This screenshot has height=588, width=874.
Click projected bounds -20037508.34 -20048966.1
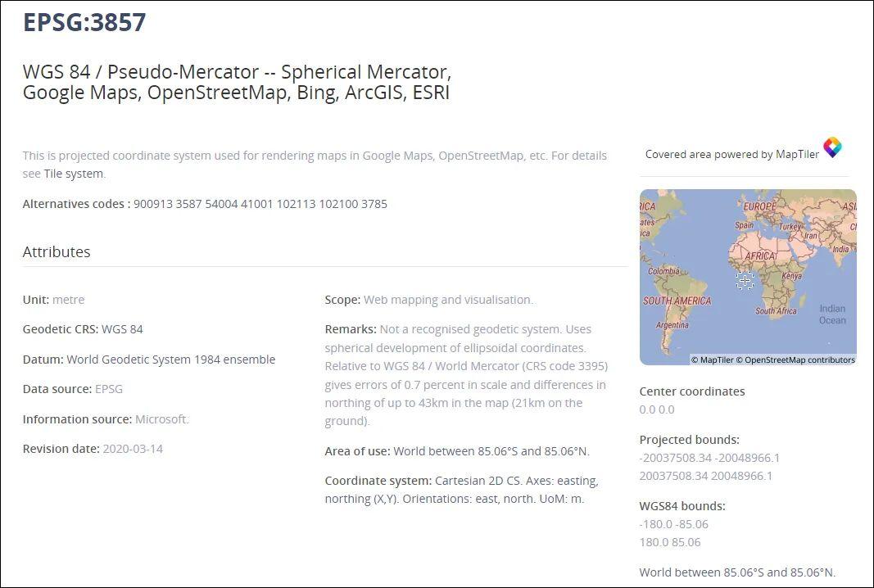pyautogui.click(x=709, y=458)
